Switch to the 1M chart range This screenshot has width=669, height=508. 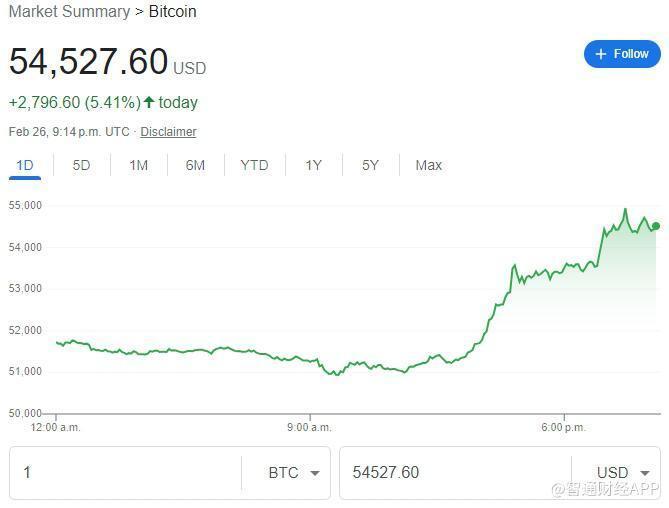(x=138, y=165)
